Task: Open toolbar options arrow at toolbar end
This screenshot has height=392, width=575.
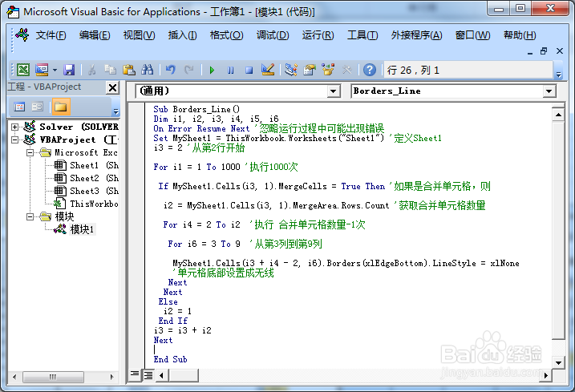Action: 558,75
